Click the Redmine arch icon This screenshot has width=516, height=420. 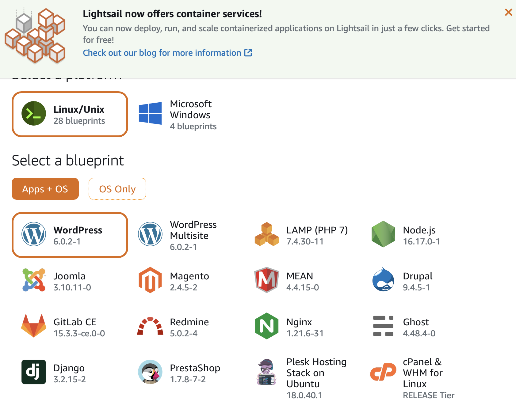coord(150,326)
